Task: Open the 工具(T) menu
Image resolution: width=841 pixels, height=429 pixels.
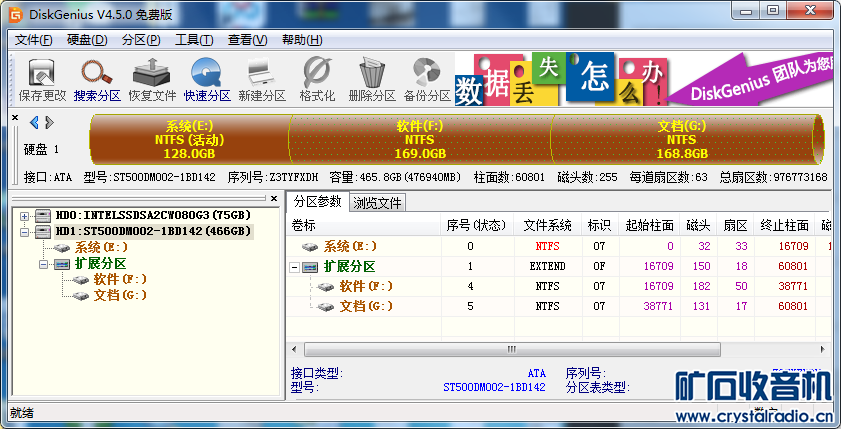Action: 194,40
